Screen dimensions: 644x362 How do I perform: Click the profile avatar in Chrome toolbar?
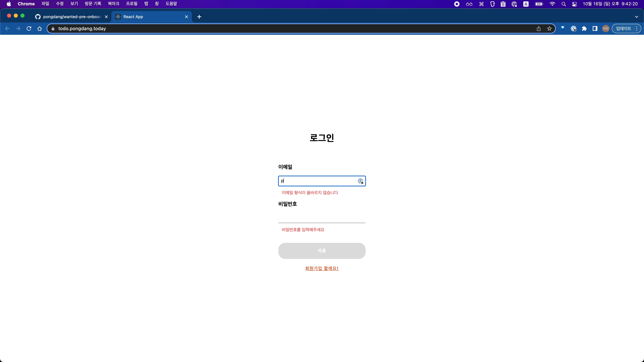[x=605, y=28]
